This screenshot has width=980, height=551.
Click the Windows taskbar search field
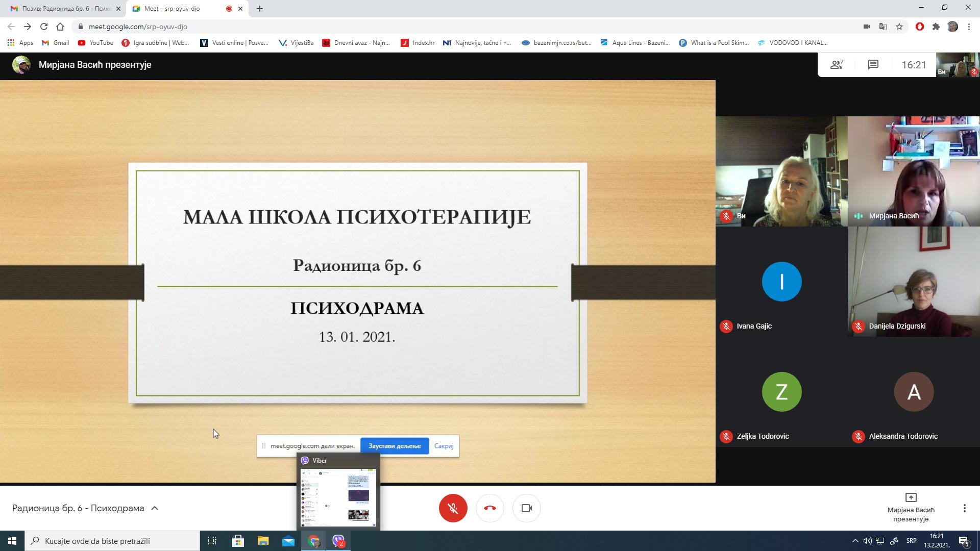coord(112,541)
